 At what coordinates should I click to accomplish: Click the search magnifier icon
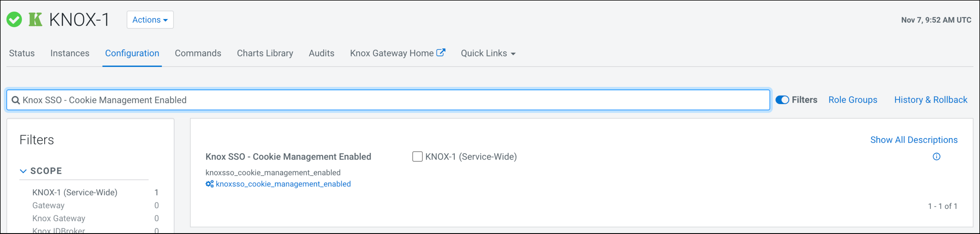[x=16, y=100]
